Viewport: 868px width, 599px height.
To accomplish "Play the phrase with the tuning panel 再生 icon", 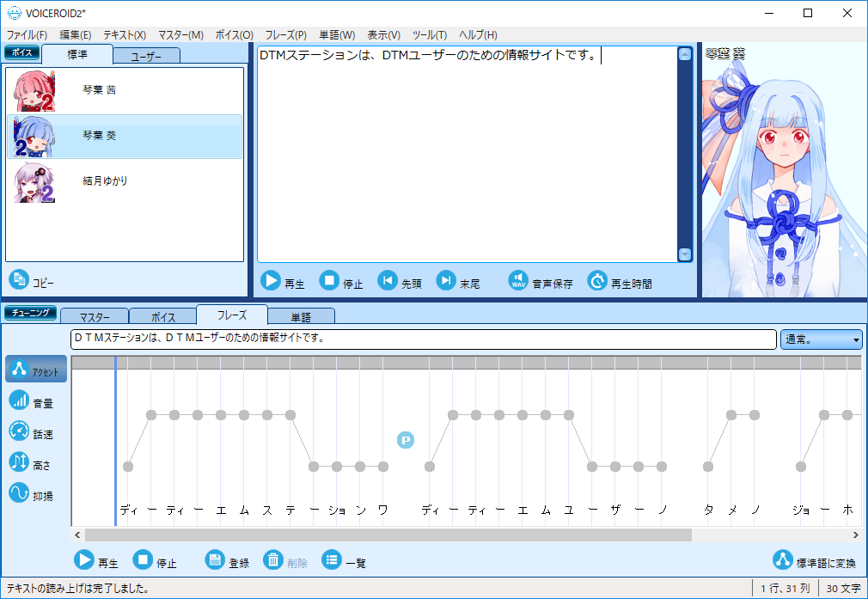I will [84, 559].
